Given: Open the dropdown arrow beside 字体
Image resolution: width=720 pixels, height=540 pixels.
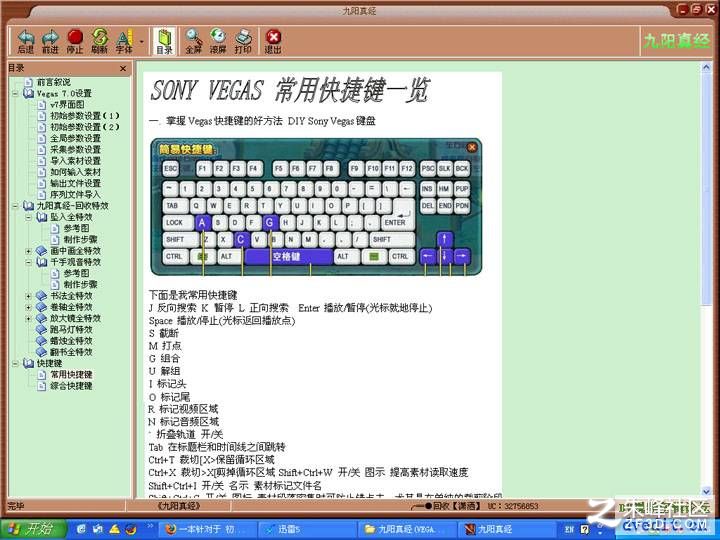Looking at the screenshot, I should [141, 42].
